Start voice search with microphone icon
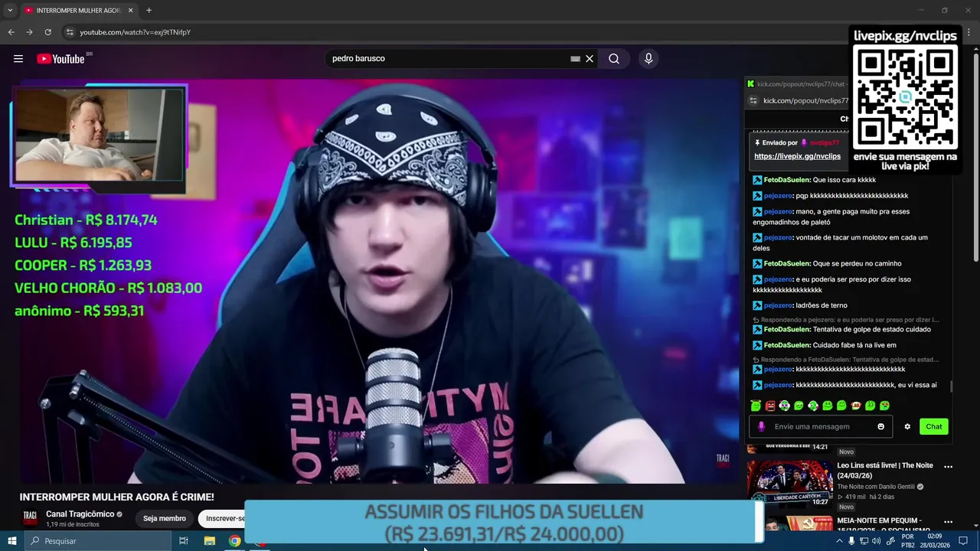This screenshot has height=551, width=980. [x=648, y=59]
